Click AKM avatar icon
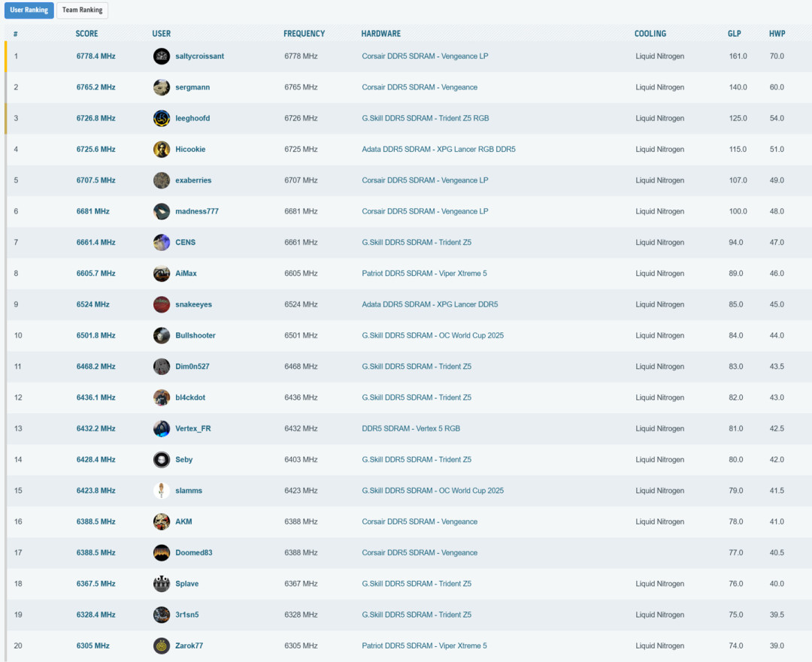The height and width of the screenshot is (662, 812). point(162,522)
